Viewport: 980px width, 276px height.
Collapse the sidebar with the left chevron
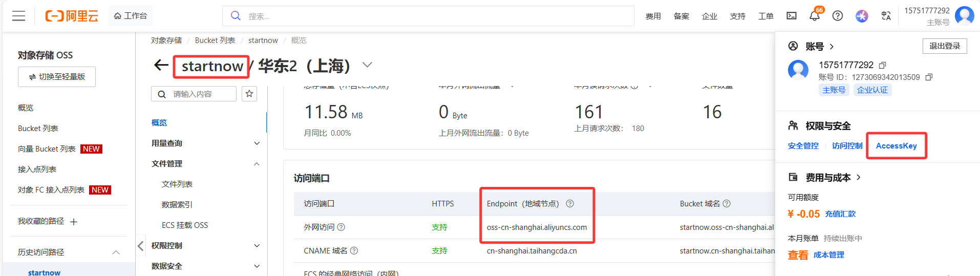pos(140,246)
